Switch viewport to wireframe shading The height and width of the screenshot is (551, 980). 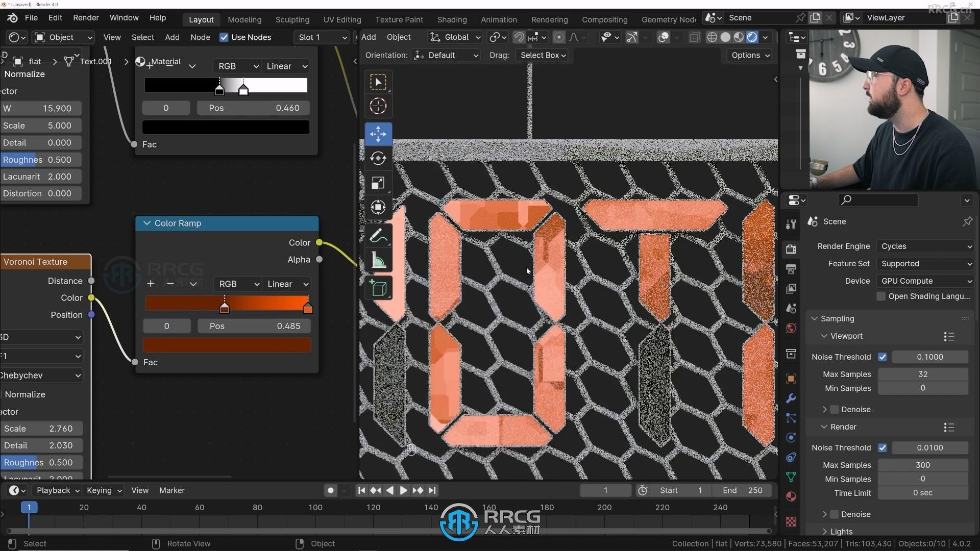pos(712,37)
